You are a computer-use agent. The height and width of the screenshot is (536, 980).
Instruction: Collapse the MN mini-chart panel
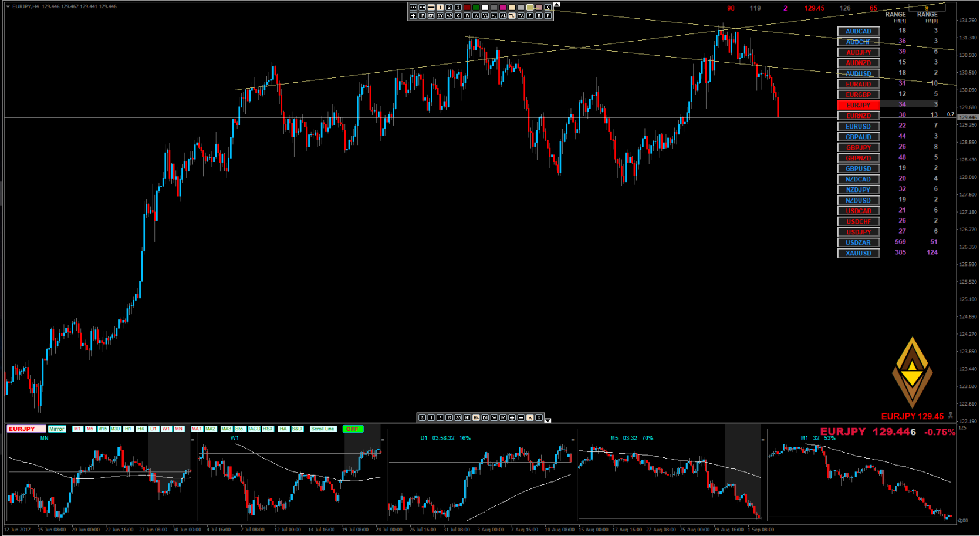192,439
